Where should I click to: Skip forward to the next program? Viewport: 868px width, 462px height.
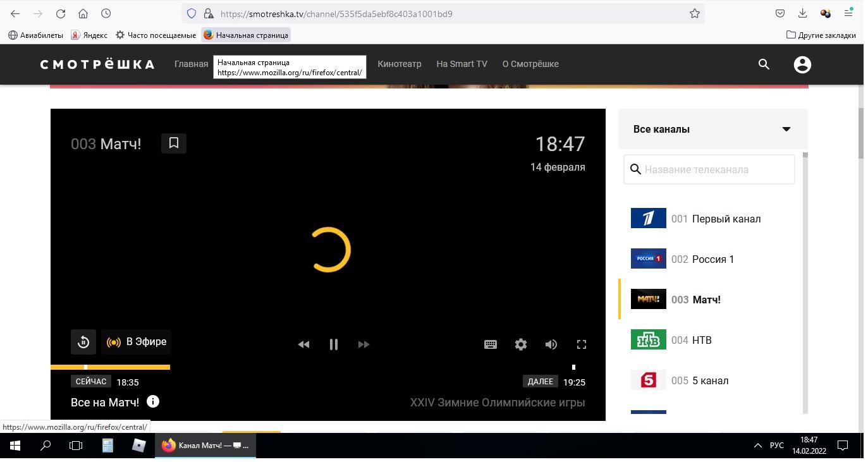click(x=364, y=344)
